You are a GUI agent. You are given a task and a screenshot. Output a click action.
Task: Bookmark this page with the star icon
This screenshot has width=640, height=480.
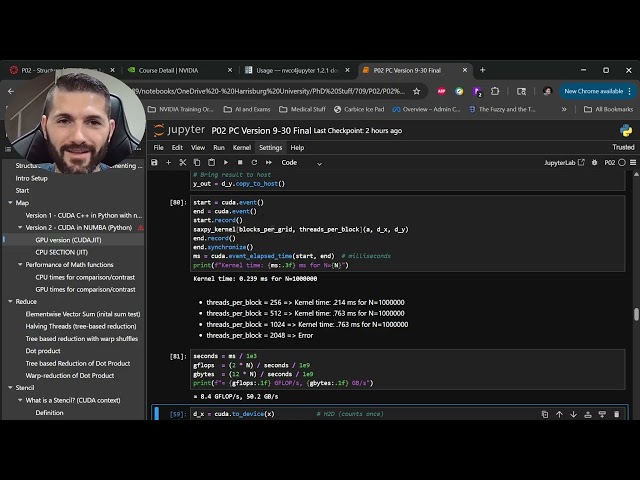(416, 91)
